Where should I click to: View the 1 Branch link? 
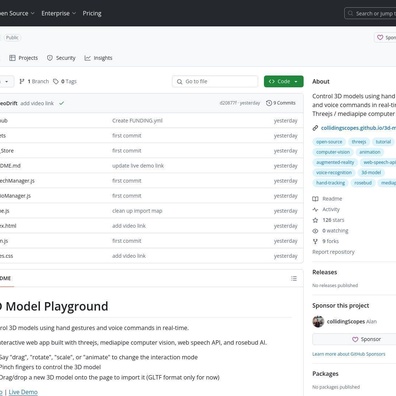(34, 81)
